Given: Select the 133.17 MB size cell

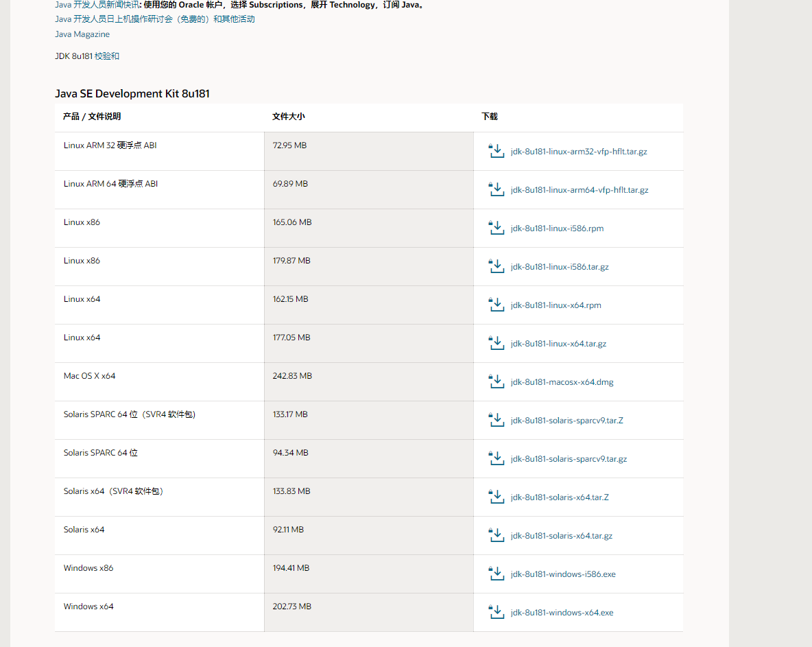Looking at the screenshot, I should point(369,420).
